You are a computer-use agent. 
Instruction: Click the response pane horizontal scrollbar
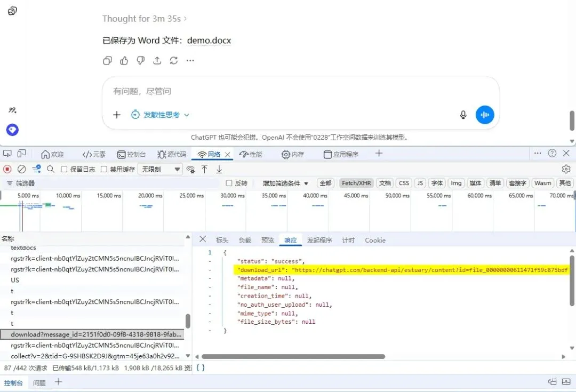pos(293,356)
